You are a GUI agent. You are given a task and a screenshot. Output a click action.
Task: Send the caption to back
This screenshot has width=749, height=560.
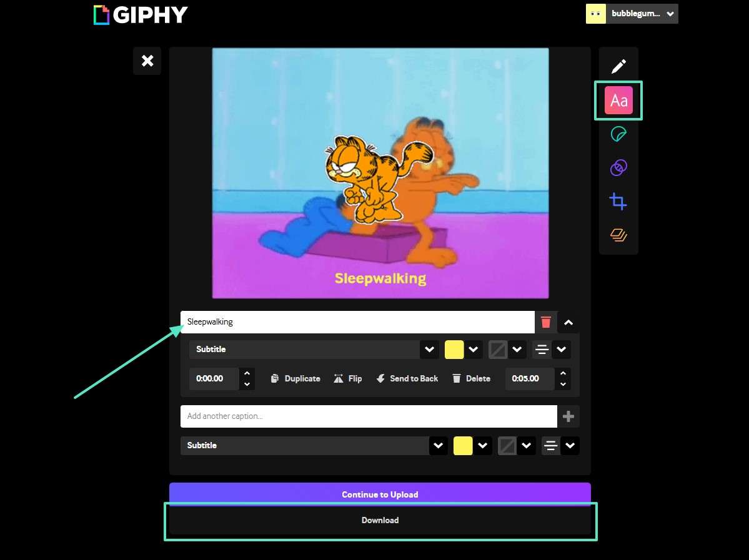[x=407, y=378]
